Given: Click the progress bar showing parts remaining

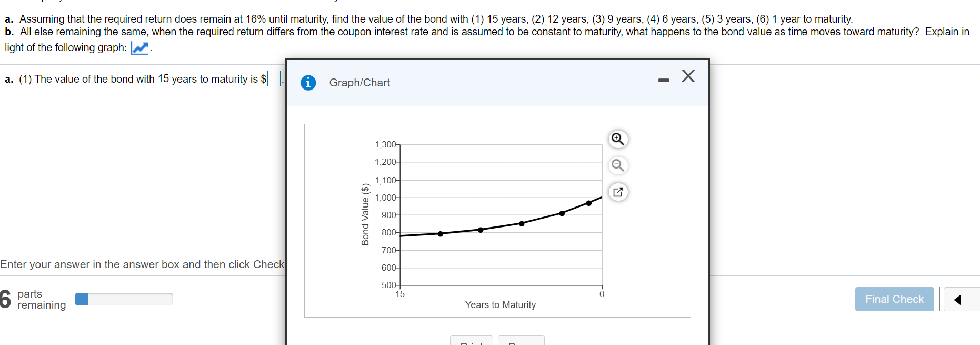Looking at the screenshot, I should (124, 299).
